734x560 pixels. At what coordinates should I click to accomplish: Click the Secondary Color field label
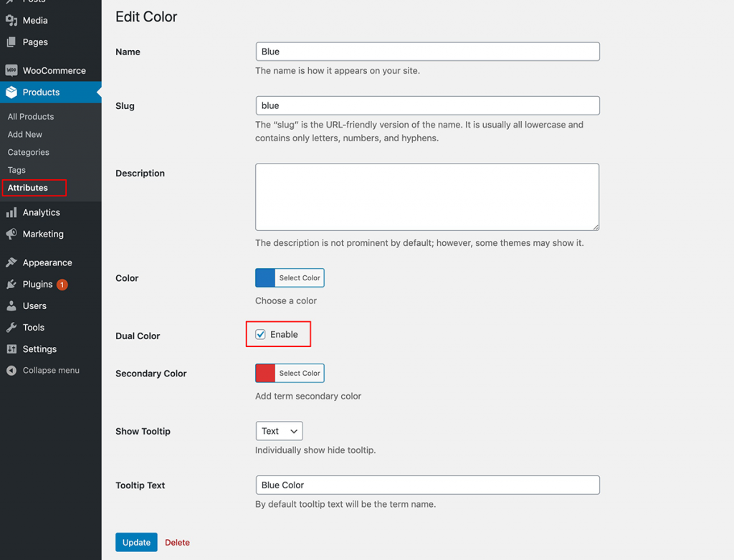click(x=151, y=374)
